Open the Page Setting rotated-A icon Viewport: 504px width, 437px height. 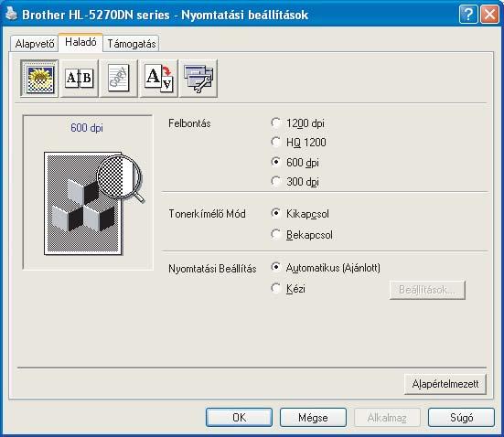[159, 79]
